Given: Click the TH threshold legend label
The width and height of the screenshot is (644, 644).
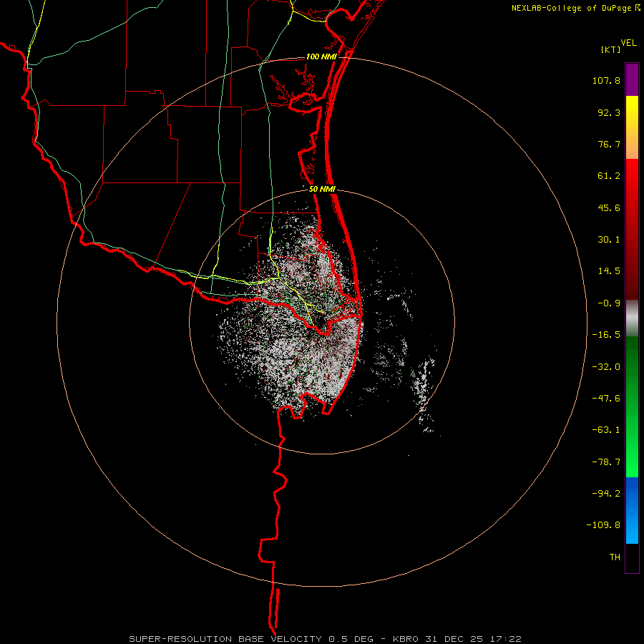Looking at the screenshot, I should [615, 557].
